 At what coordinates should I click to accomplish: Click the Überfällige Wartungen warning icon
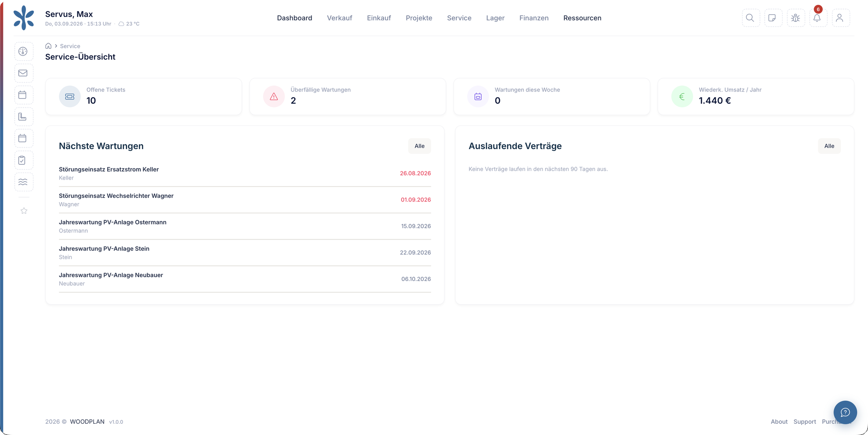click(274, 97)
